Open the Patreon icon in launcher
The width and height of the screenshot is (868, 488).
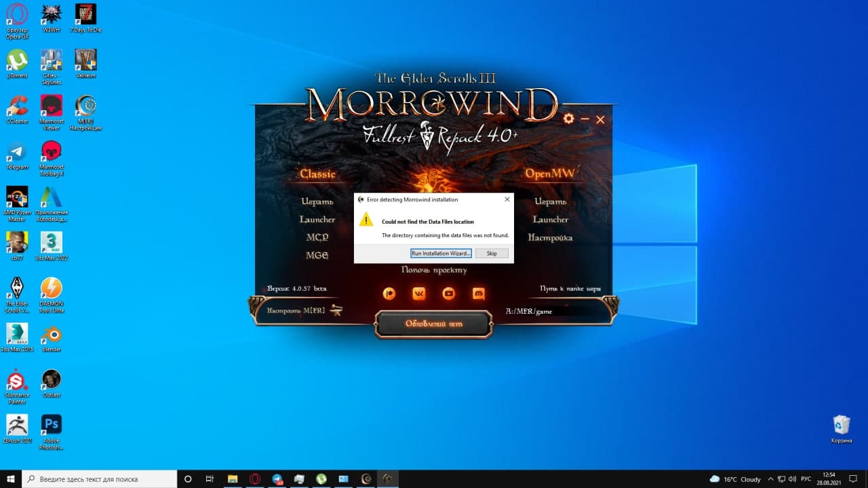pyautogui.click(x=389, y=293)
